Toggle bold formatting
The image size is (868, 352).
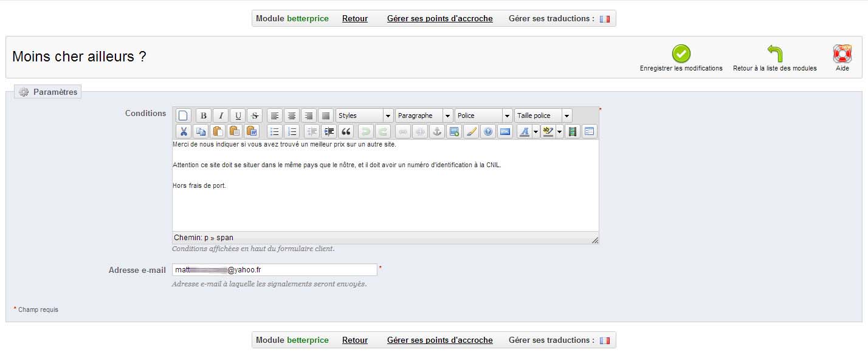tap(204, 116)
